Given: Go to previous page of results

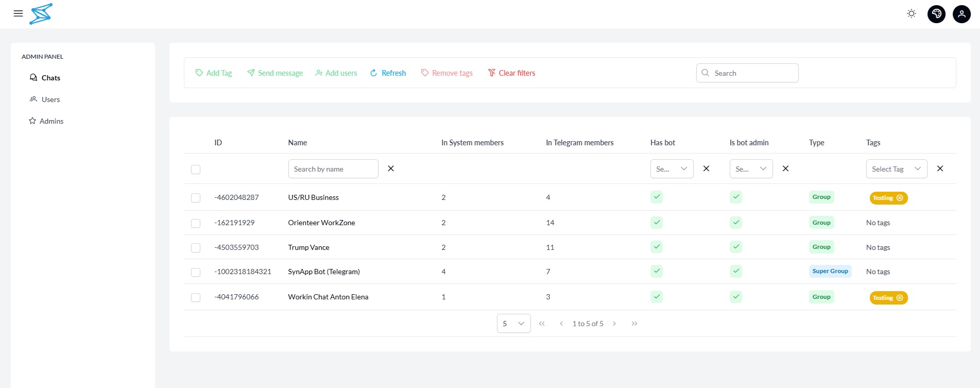Looking at the screenshot, I should click(561, 324).
